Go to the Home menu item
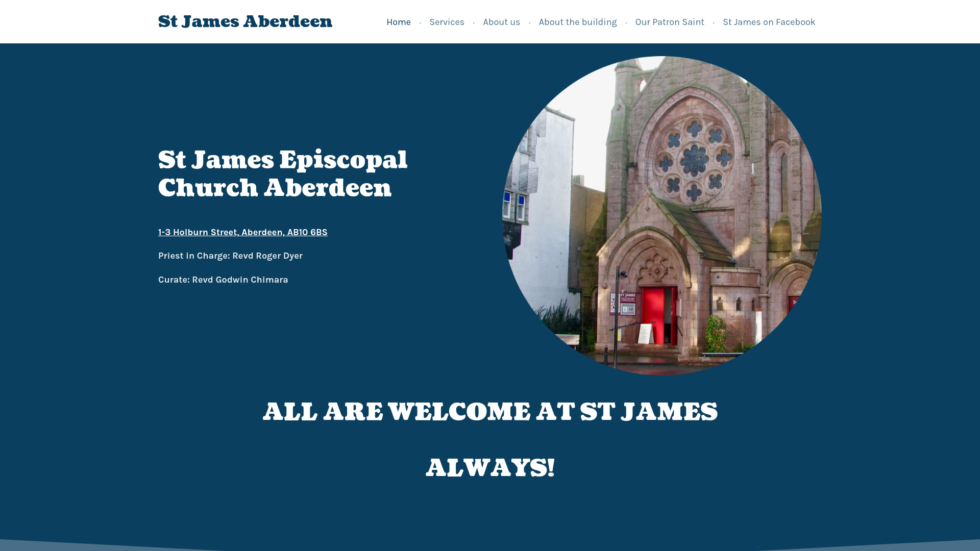980x551 pixels. 399,22
